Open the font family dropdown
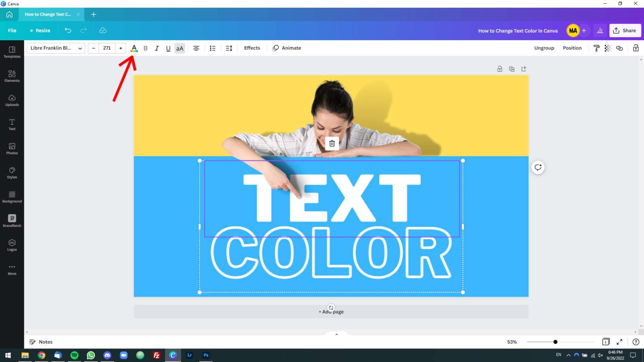 pyautogui.click(x=56, y=48)
